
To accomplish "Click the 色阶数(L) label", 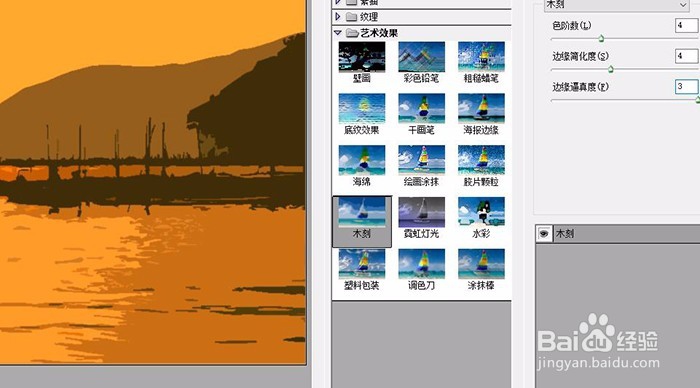I will (571, 25).
